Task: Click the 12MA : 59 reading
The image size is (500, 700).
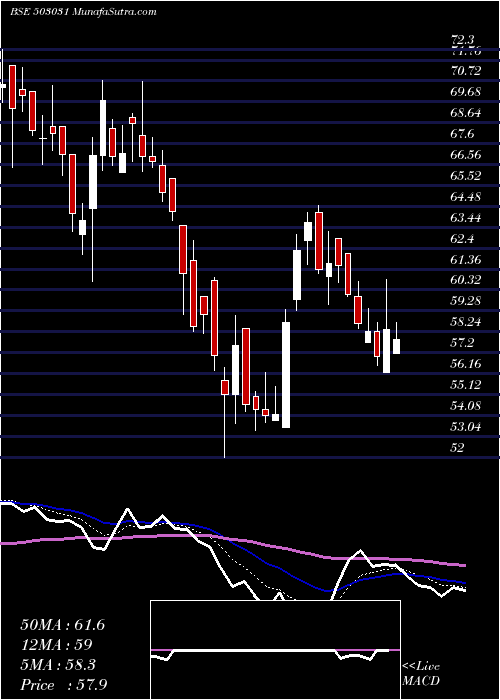Action: pyautogui.click(x=56, y=645)
